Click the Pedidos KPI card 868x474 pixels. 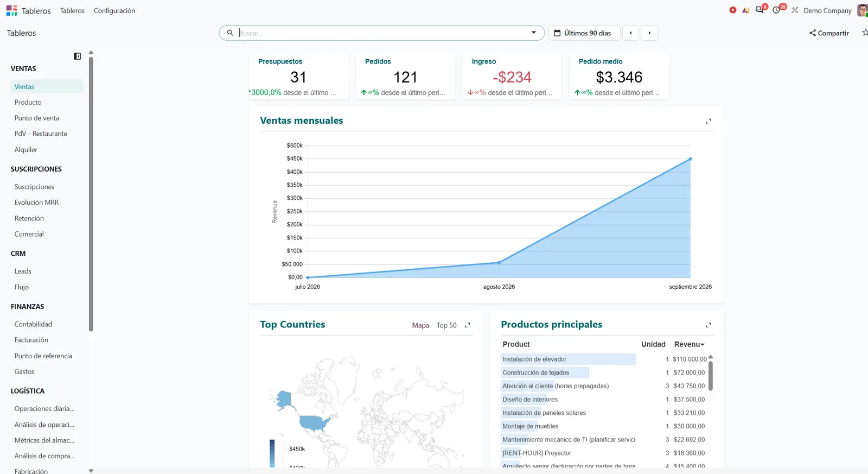pyautogui.click(x=405, y=77)
